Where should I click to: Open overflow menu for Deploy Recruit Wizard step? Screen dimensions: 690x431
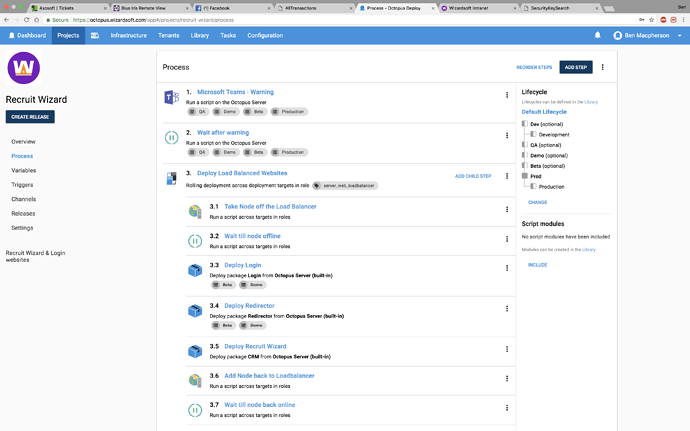(507, 349)
